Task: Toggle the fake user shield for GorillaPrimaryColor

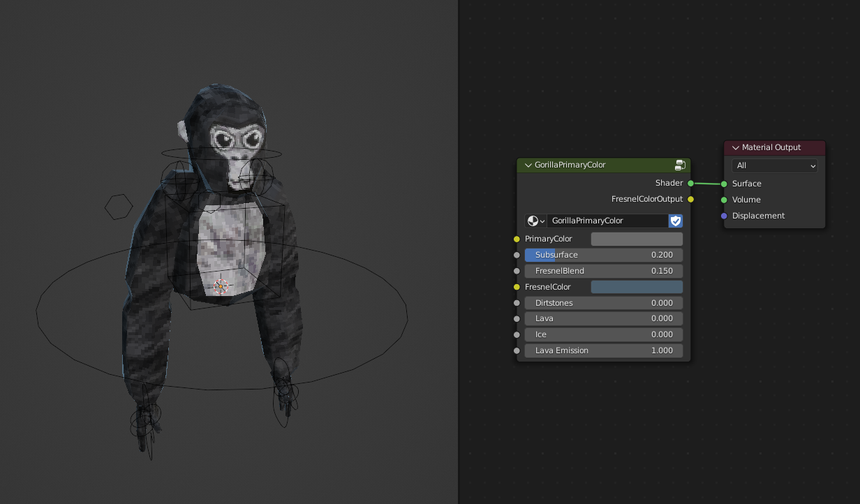Action: click(675, 220)
